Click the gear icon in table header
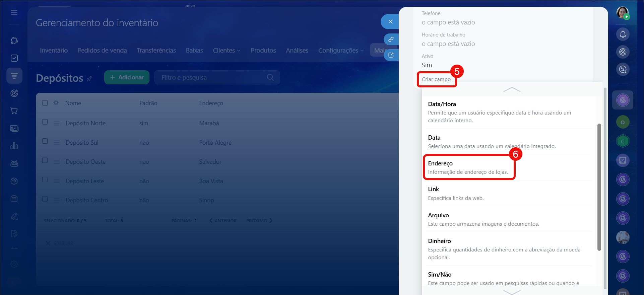 point(56,103)
